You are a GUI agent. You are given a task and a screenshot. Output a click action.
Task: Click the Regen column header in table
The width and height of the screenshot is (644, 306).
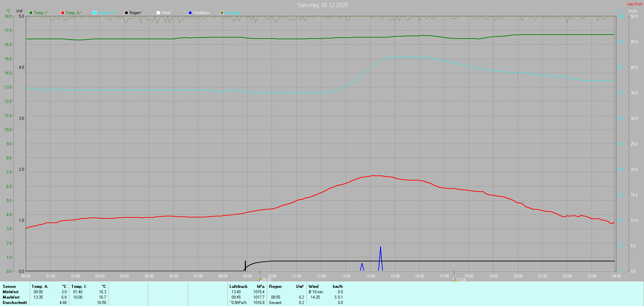pos(275,287)
